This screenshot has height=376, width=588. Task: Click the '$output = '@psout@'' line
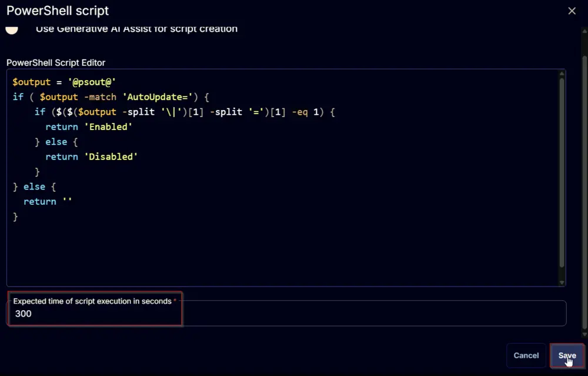(64, 82)
